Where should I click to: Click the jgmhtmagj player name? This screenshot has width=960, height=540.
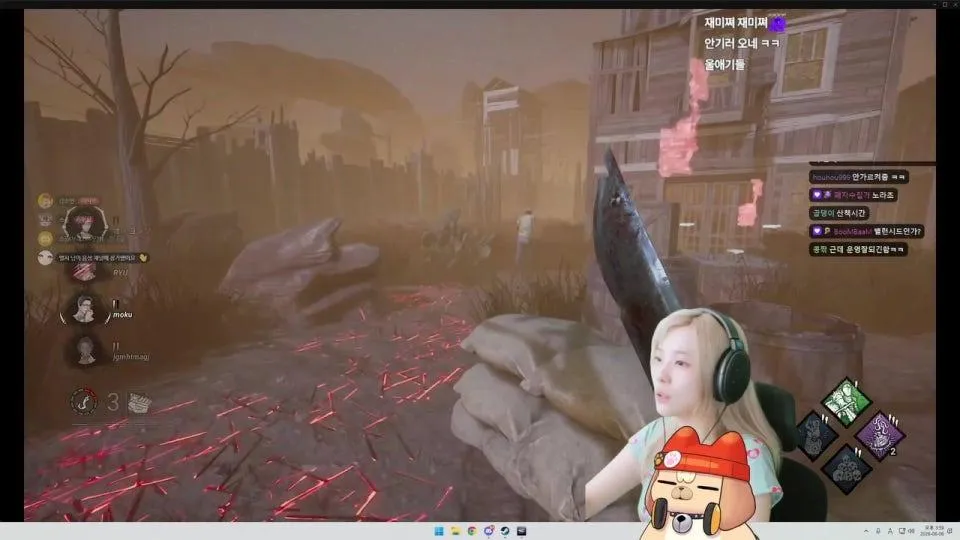pyautogui.click(x=131, y=357)
